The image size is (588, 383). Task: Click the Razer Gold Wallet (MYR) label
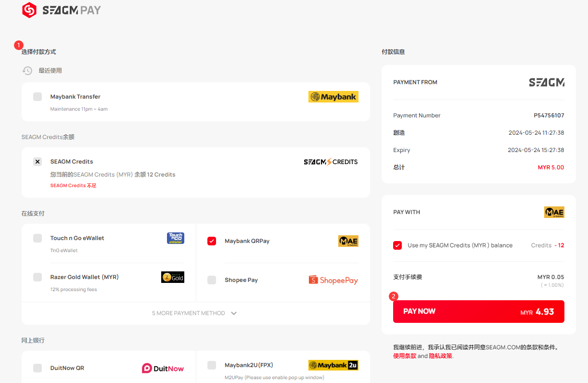pos(85,277)
